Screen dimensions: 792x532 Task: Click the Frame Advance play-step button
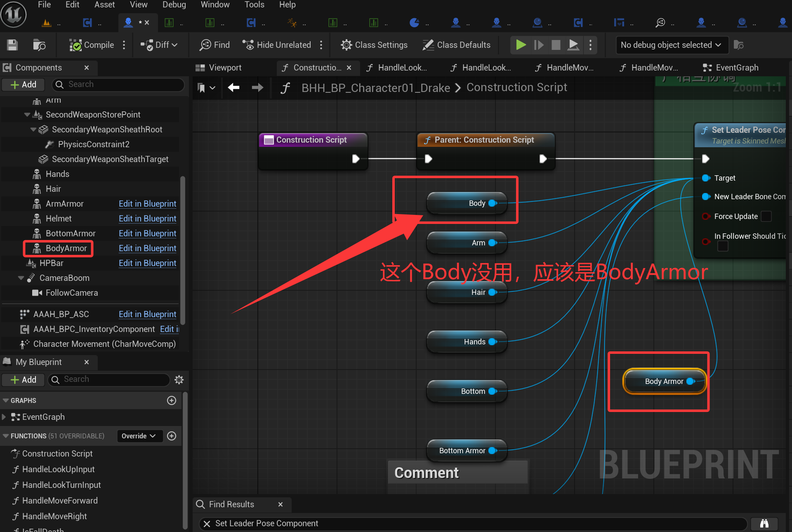(539, 45)
